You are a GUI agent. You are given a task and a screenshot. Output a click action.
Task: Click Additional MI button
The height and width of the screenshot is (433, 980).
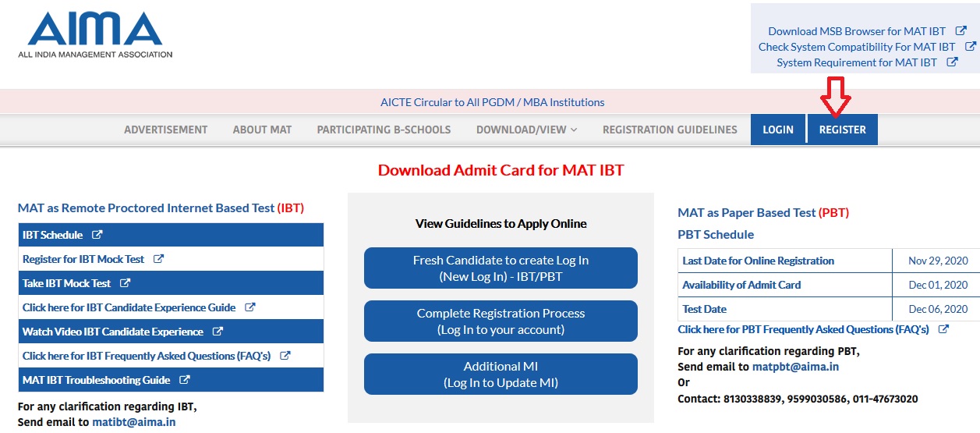[x=501, y=374]
